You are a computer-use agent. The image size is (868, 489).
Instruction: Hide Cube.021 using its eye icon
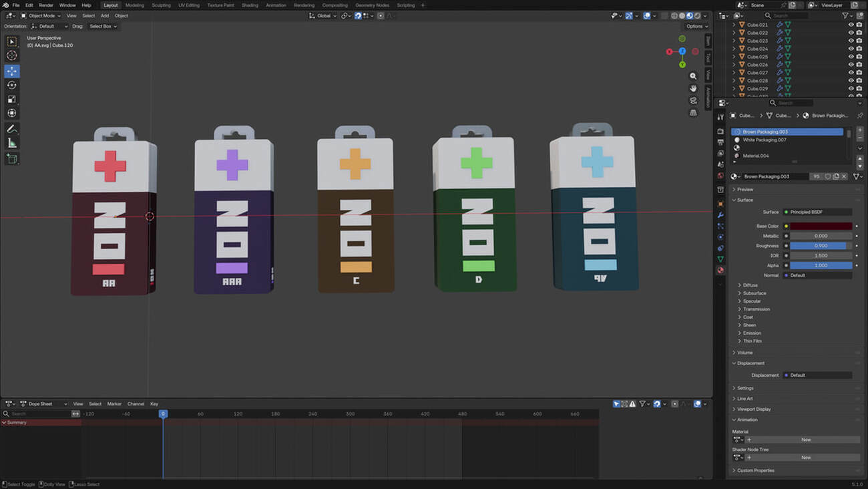(851, 25)
